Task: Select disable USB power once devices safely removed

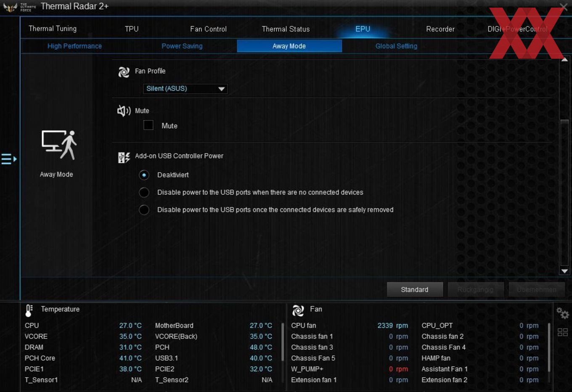Action: (x=144, y=209)
